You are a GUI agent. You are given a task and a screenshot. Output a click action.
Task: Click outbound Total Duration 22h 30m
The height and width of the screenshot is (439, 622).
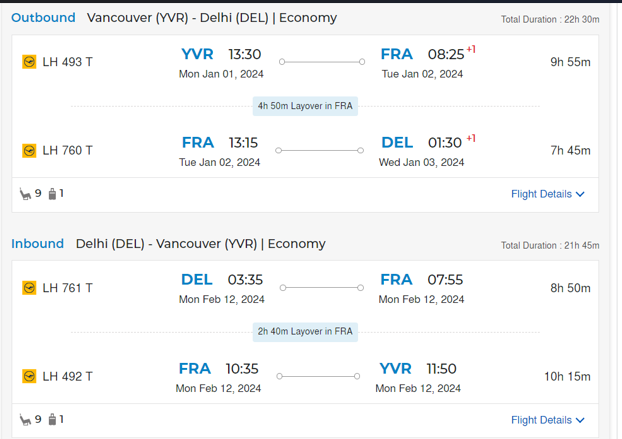pos(550,20)
